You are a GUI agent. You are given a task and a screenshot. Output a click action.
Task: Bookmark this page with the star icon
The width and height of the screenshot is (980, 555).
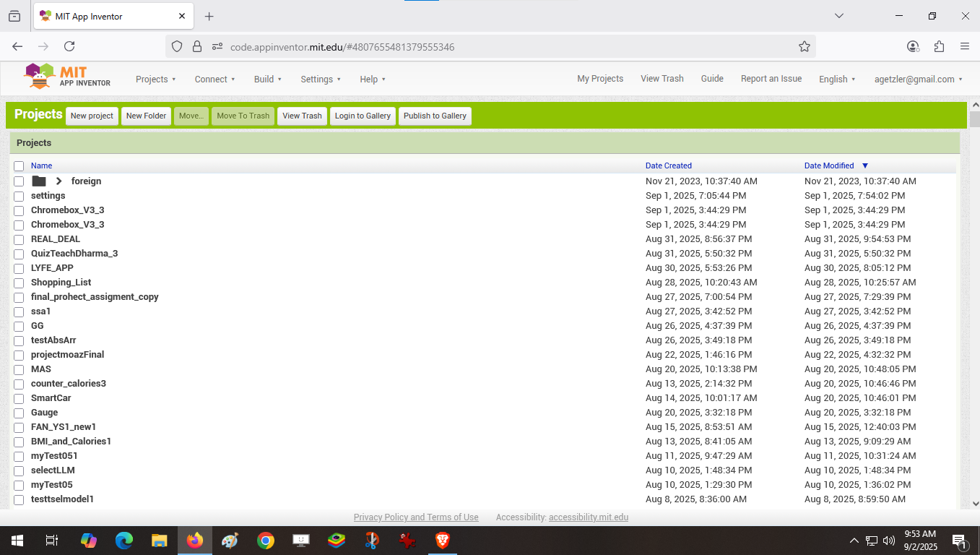click(804, 46)
